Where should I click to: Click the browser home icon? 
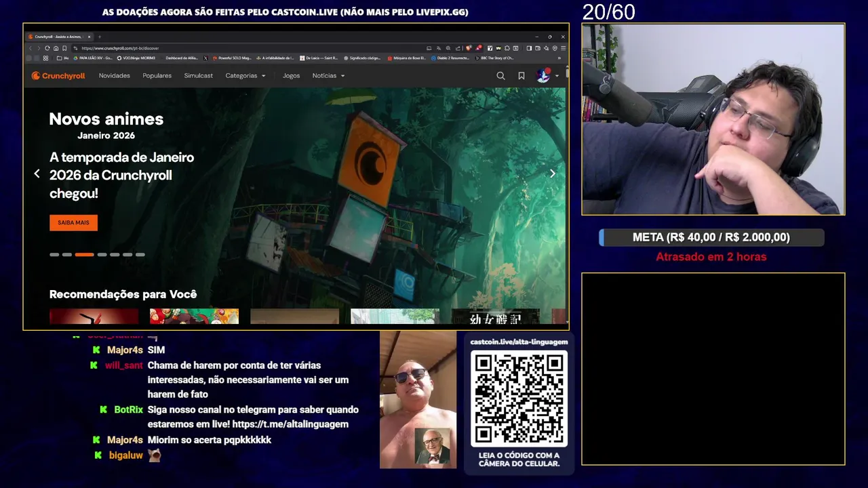point(56,48)
